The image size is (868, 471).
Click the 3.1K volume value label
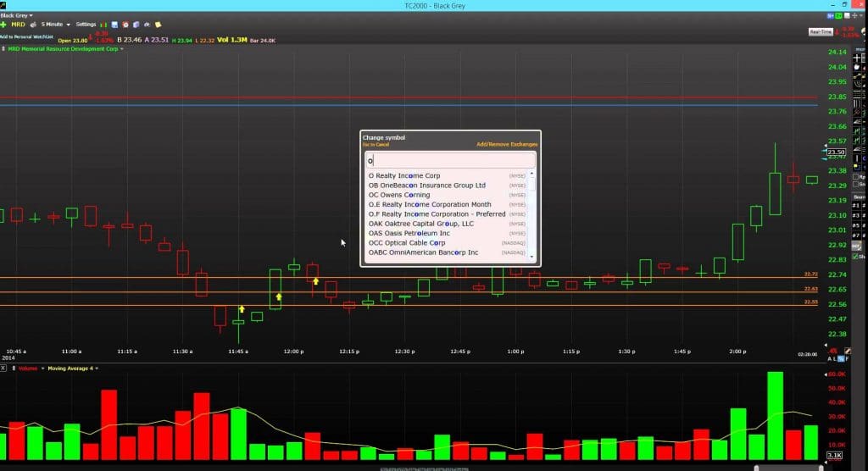coord(834,456)
